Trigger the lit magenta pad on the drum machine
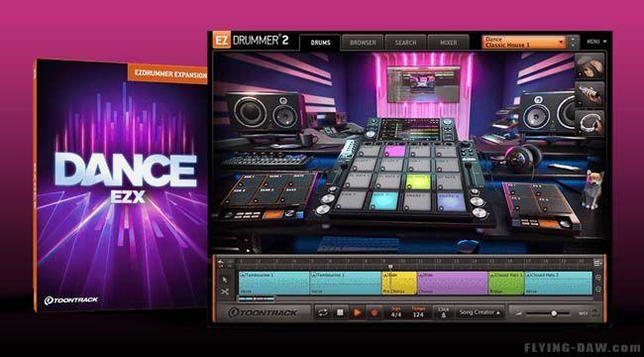644x357 pixels. (394, 151)
